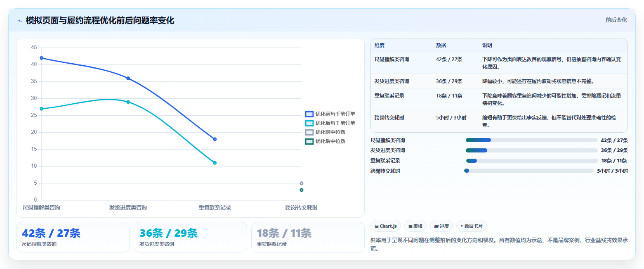Hide the 优化前中位数 dataset via legend
Screen dimensions: 644x269
click(325, 132)
